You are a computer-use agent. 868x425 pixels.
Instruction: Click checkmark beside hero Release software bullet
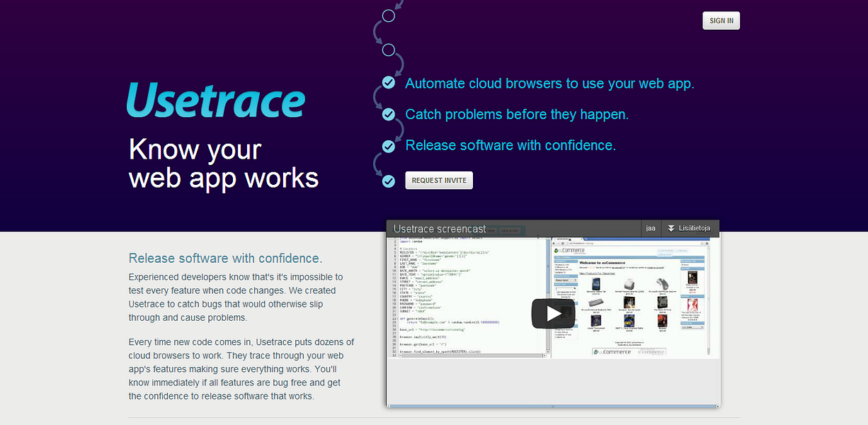coord(389,146)
